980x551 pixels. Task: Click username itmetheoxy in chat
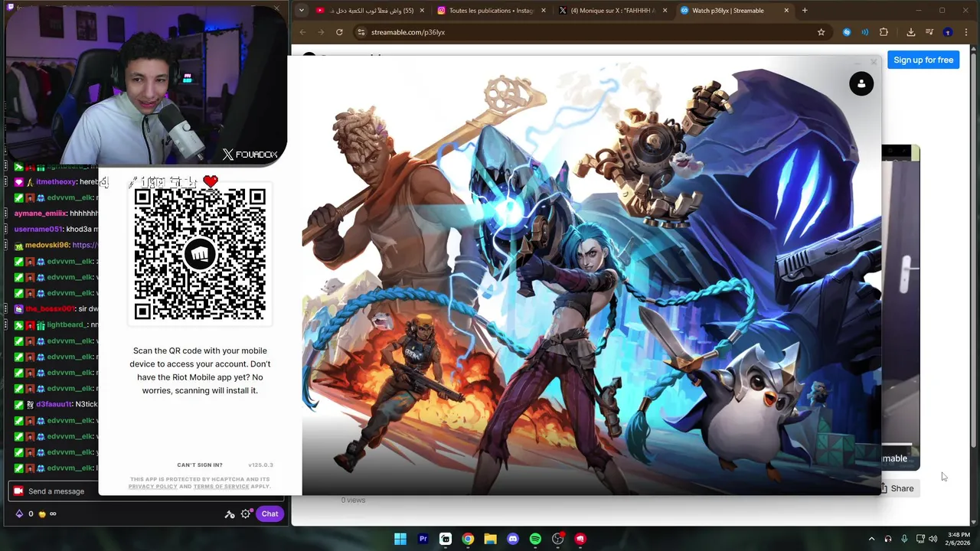click(x=57, y=182)
